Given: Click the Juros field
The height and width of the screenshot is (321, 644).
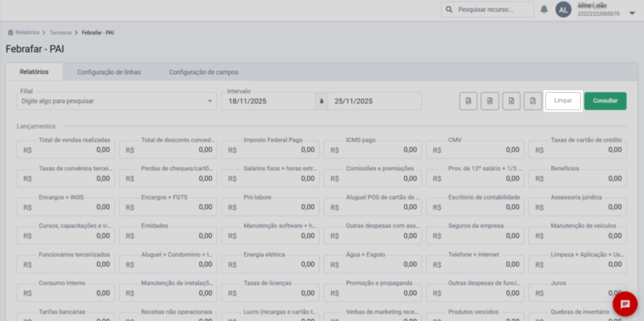Looking at the screenshot, I should coord(578,293).
